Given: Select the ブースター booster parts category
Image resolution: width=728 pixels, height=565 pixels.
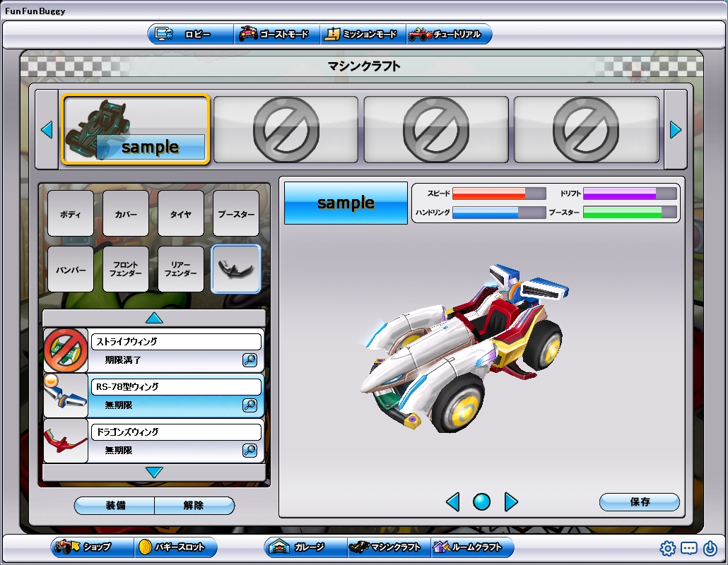Looking at the screenshot, I should [236, 214].
